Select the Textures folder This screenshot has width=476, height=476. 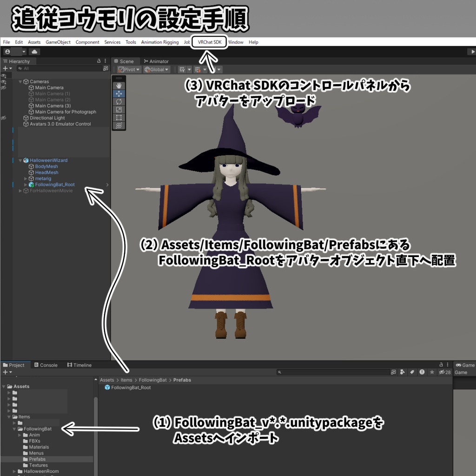[35, 465]
